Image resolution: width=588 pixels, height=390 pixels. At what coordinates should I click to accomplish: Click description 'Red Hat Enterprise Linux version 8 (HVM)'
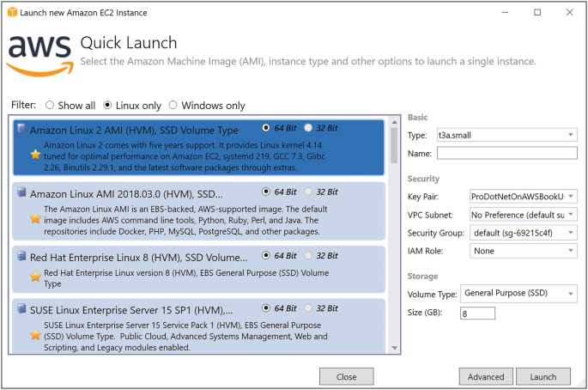pyautogui.click(x=186, y=278)
